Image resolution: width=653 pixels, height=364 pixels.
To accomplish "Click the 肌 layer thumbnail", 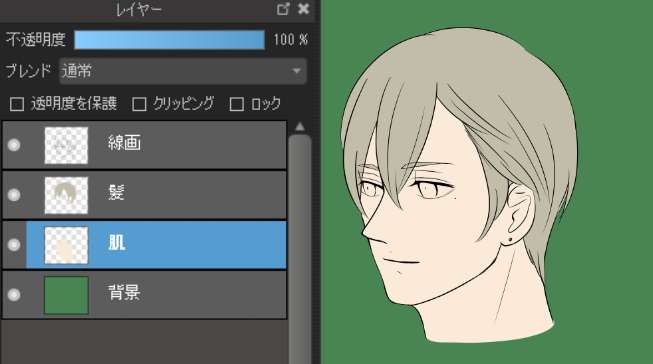I will pos(66,245).
